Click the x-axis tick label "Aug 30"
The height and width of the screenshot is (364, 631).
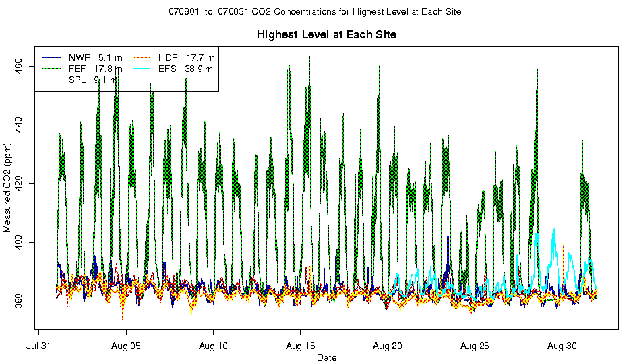(x=562, y=346)
